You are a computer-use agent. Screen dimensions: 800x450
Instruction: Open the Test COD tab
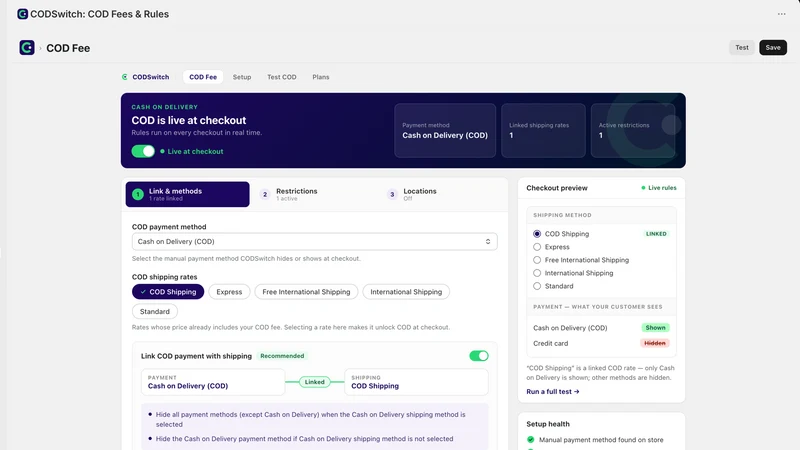click(x=282, y=77)
